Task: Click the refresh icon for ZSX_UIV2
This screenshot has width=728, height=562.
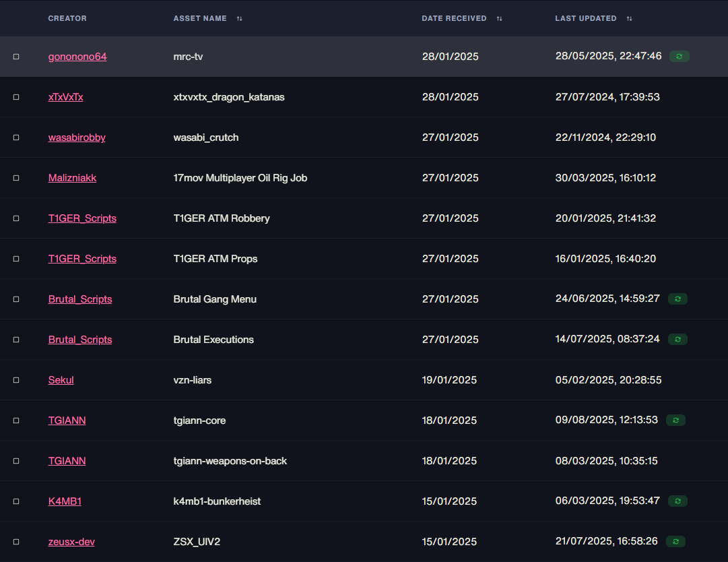Action: [x=675, y=541]
